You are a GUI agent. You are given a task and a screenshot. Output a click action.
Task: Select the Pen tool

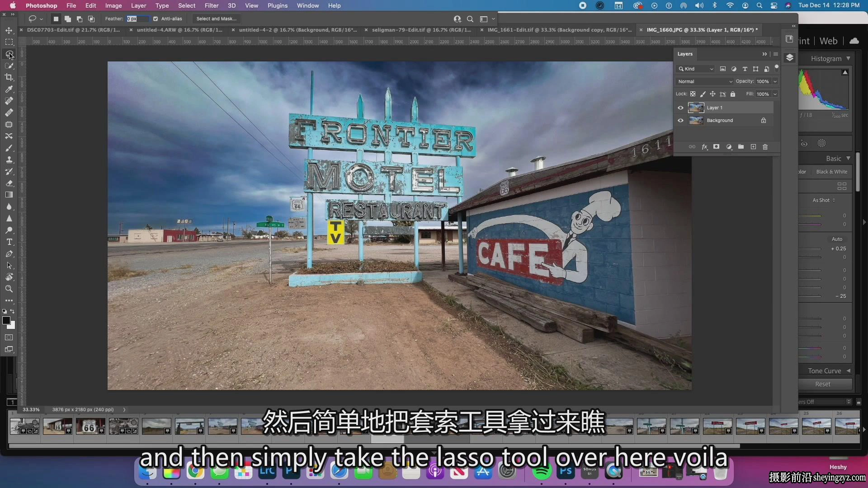[x=9, y=254]
